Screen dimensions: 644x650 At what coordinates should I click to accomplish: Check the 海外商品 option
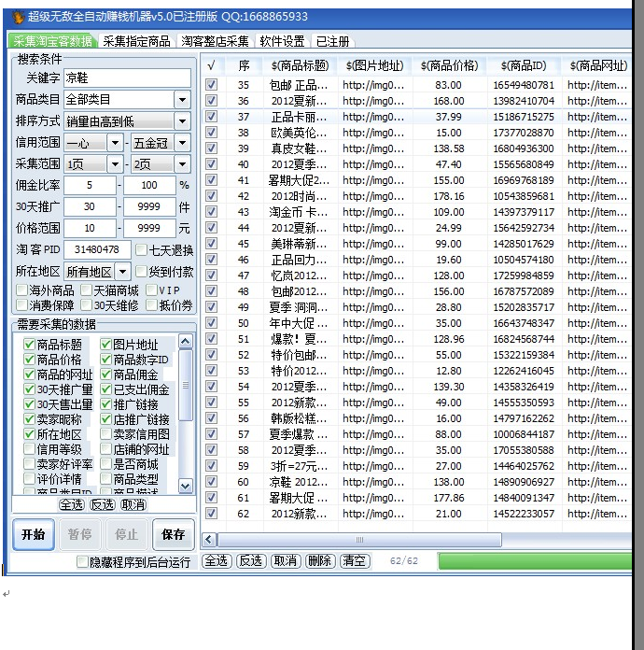[21, 290]
